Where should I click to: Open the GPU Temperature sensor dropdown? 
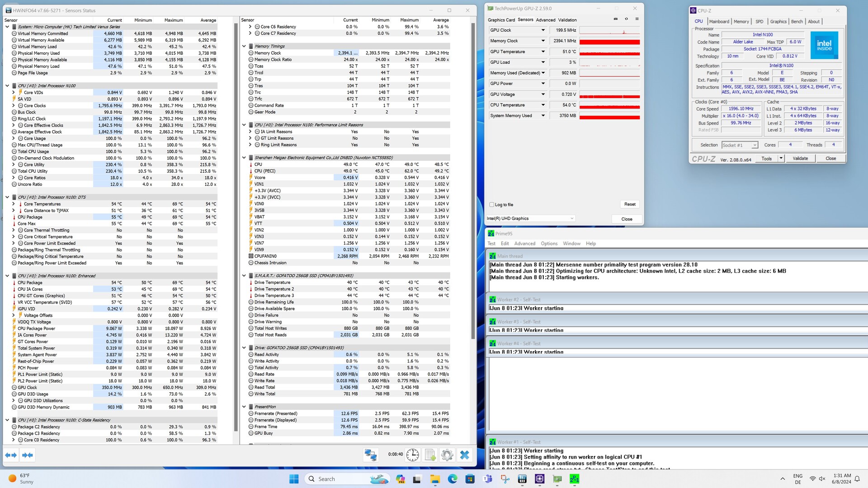[x=543, y=52]
